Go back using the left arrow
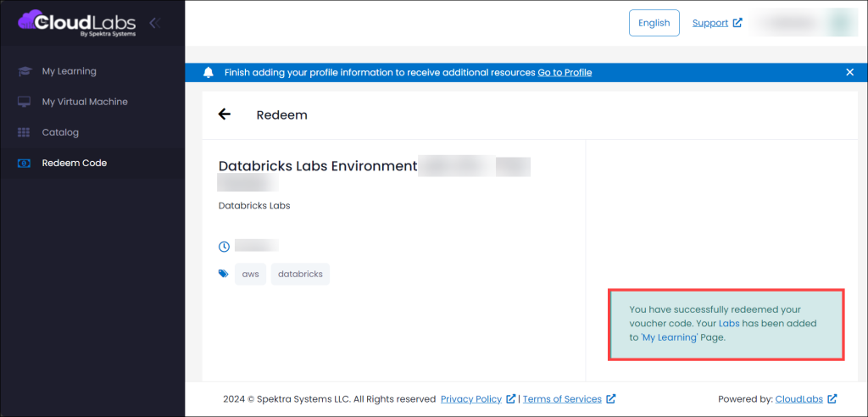The image size is (868, 417). (225, 114)
